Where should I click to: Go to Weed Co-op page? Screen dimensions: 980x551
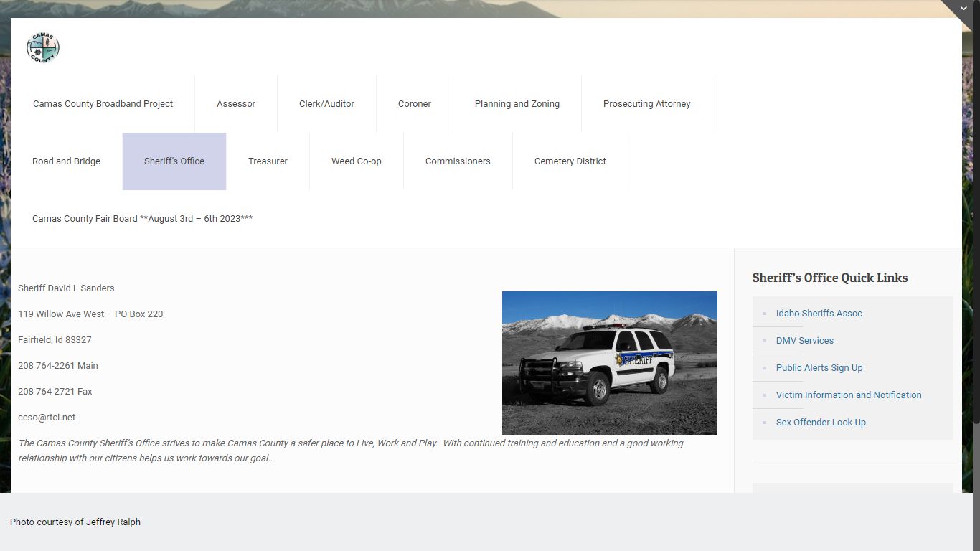coord(356,161)
